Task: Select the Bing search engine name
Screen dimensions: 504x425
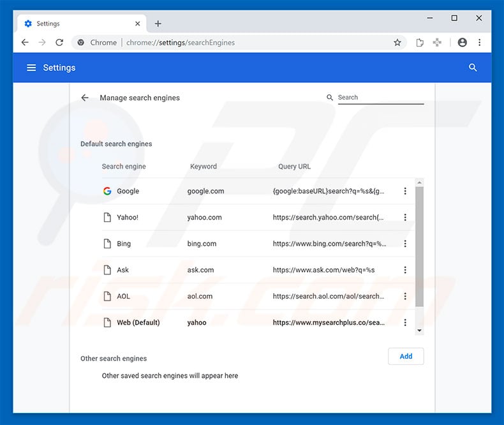Action: click(x=124, y=244)
